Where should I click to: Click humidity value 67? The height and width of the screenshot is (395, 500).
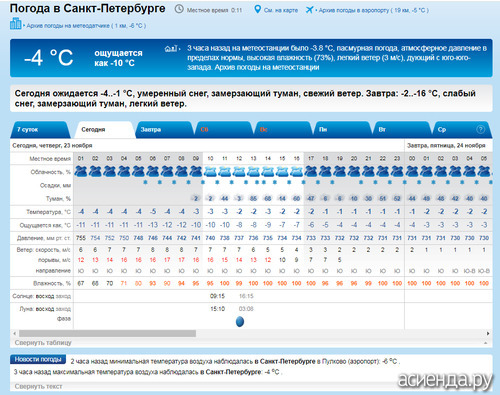click(81, 283)
